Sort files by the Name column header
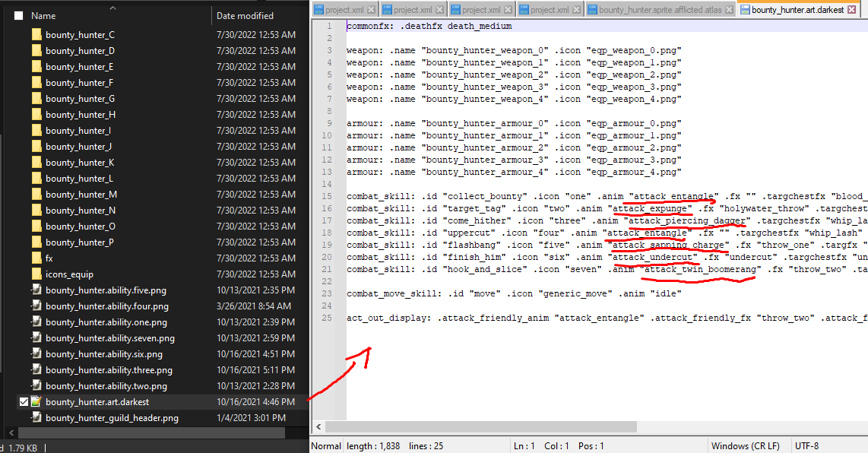The width and height of the screenshot is (868, 453). (x=43, y=16)
